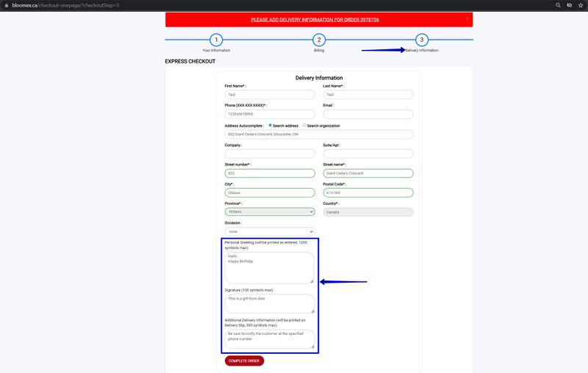Select the Search address radio button
This screenshot has height=373, width=588.
(270, 126)
